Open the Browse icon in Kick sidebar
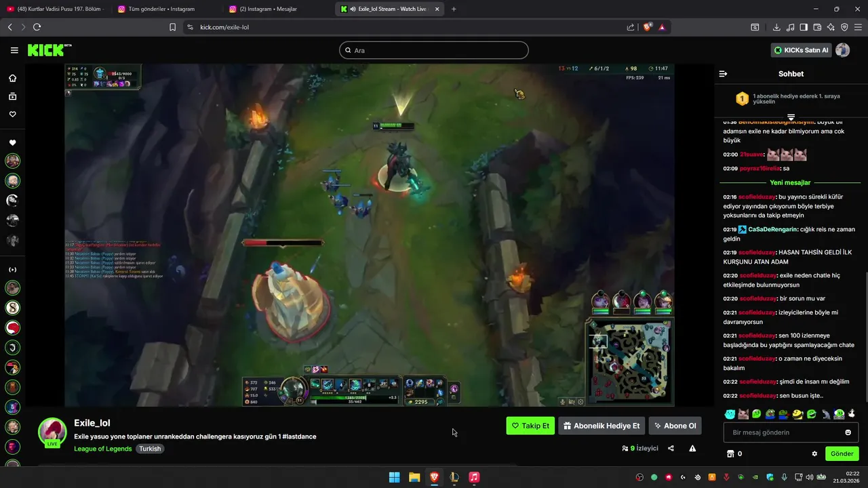Screen dimensions: 868x488 (x=12, y=96)
